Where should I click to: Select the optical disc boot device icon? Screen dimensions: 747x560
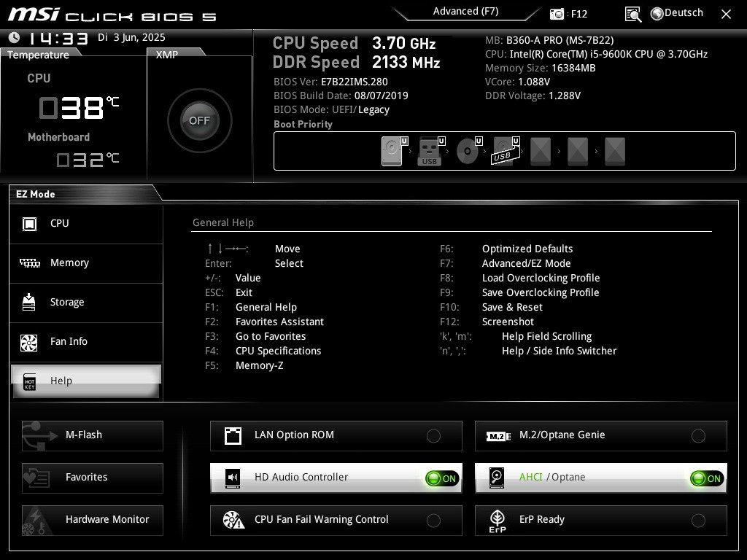(468, 152)
